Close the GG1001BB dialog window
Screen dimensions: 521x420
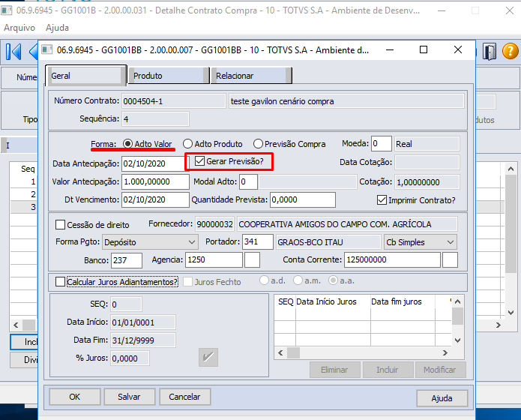(x=458, y=50)
